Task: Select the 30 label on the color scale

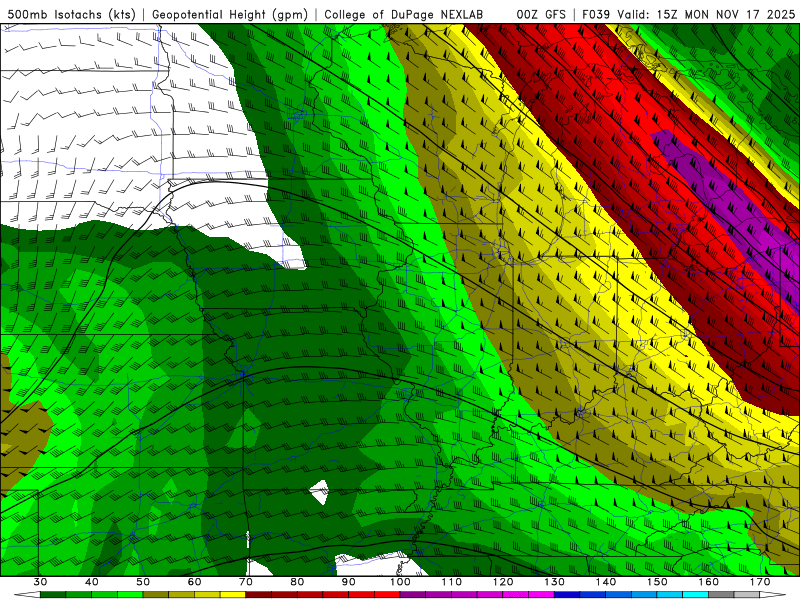Action: [40, 582]
